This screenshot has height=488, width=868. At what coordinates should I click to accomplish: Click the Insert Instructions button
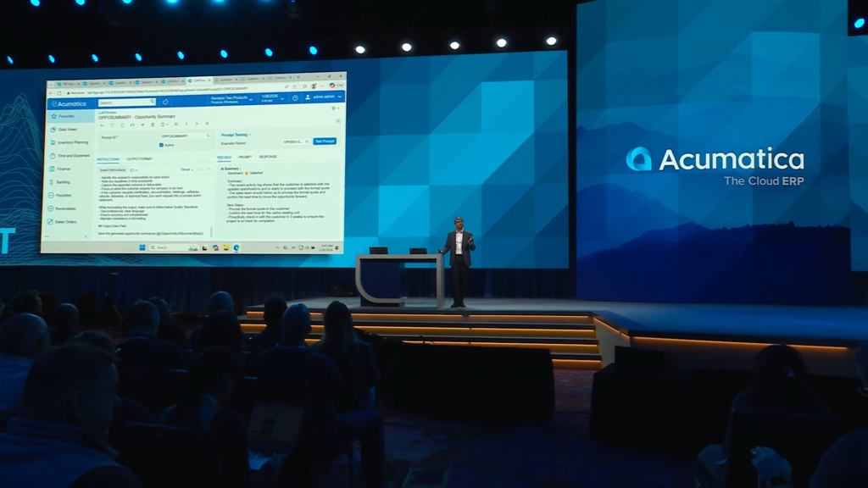pos(114,169)
